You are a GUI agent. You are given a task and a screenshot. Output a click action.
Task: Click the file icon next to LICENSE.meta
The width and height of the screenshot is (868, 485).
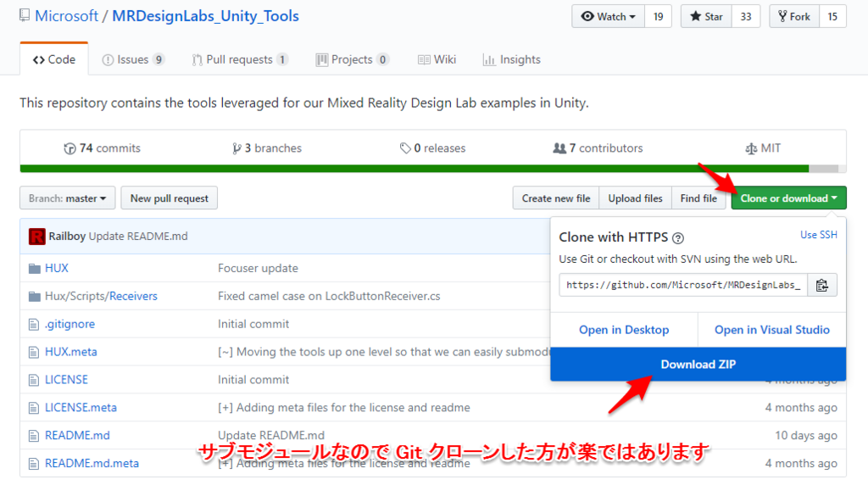tap(34, 408)
